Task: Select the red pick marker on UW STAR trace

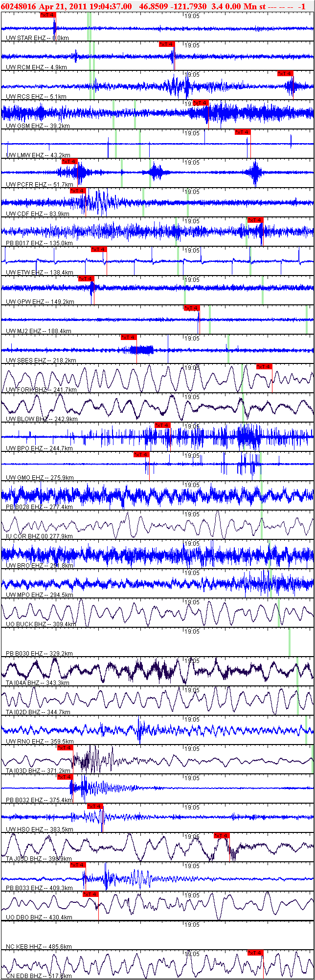Action: (x=48, y=15)
